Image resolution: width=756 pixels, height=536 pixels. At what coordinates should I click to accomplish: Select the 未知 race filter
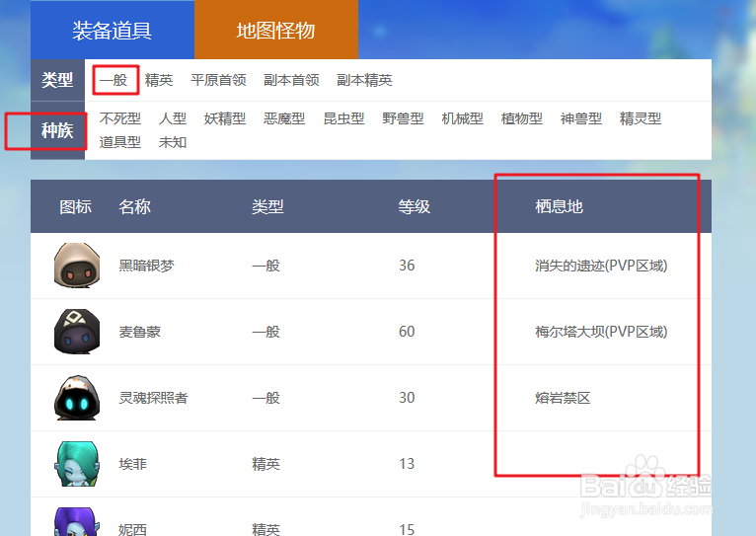tap(173, 142)
